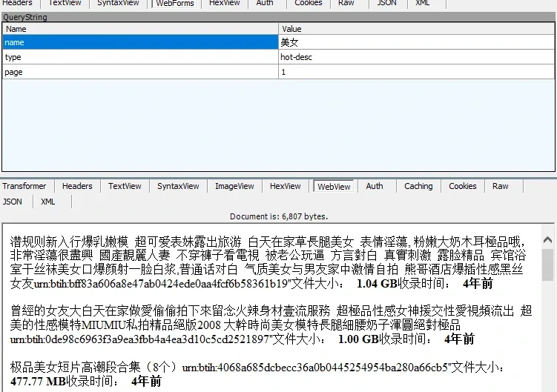Click the scroll up arrow in WebView

547,240
